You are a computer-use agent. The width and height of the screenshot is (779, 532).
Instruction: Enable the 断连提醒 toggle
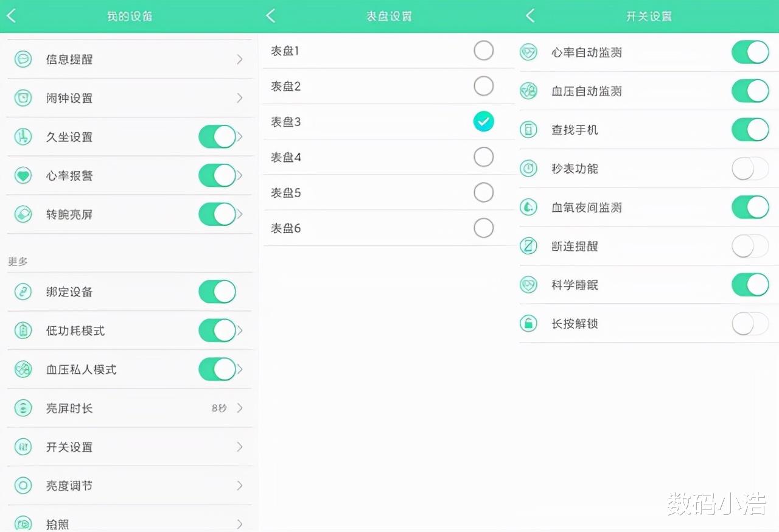coord(750,246)
